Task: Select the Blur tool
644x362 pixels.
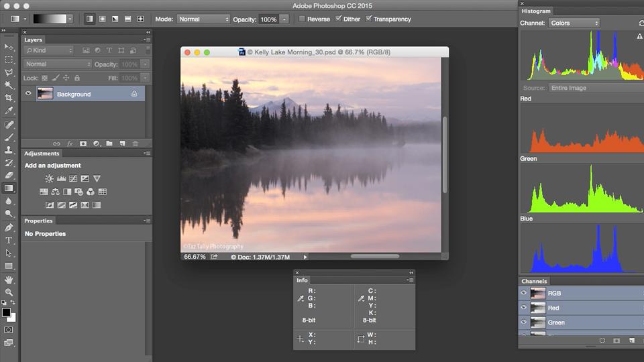Action: [x=9, y=200]
